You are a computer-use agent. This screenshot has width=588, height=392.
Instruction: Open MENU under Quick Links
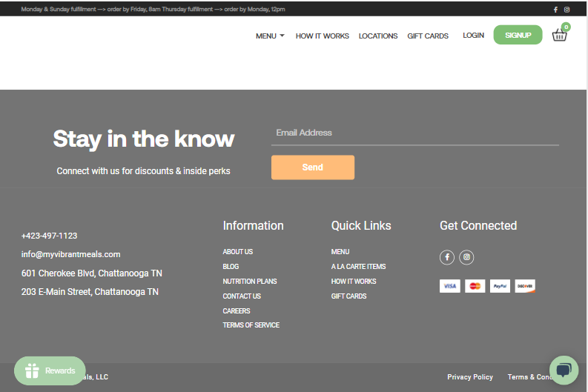[x=340, y=252]
